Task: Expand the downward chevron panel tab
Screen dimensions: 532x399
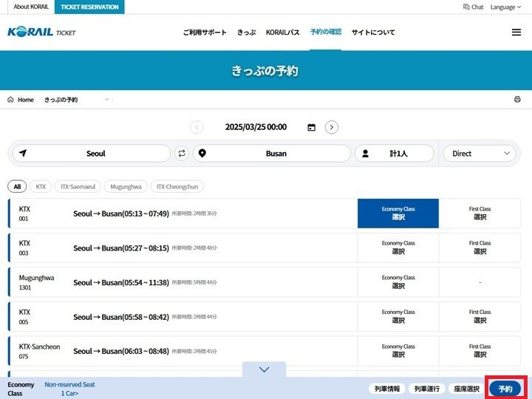Action: pyautogui.click(x=264, y=369)
